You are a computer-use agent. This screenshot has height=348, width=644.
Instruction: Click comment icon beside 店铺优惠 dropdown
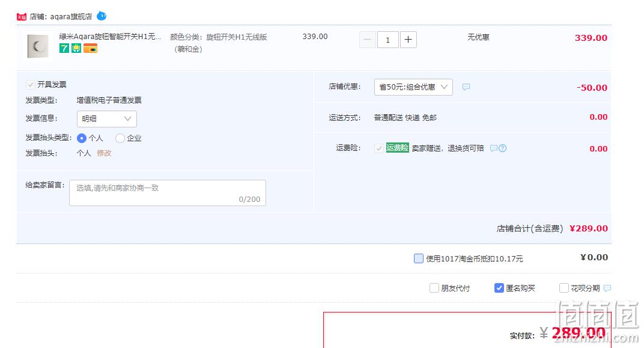pos(466,87)
